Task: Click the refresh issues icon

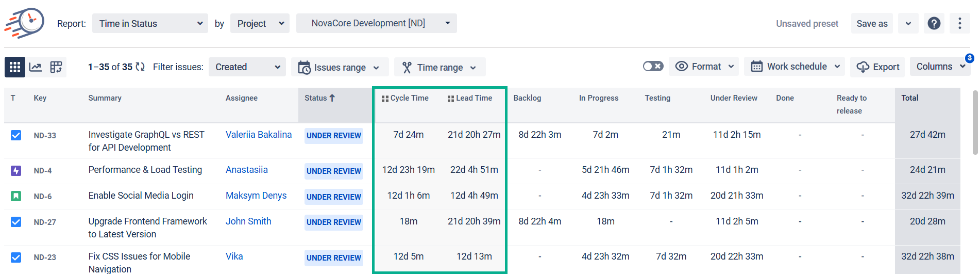Action: 140,67
